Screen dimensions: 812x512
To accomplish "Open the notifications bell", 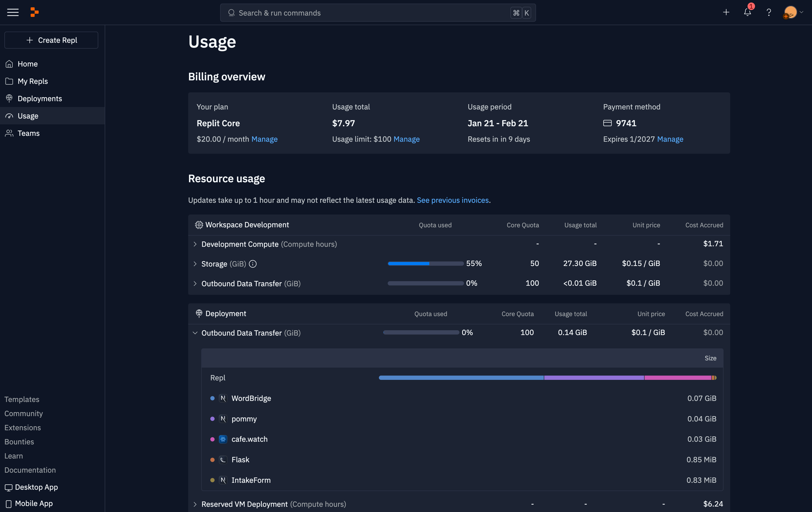I will pyautogui.click(x=747, y=12).
